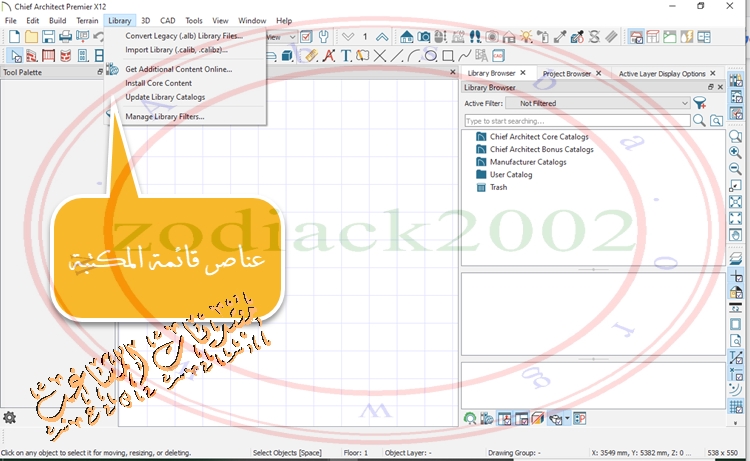Open the view dropdown in the top toolbar

click(x=281, y=36)
